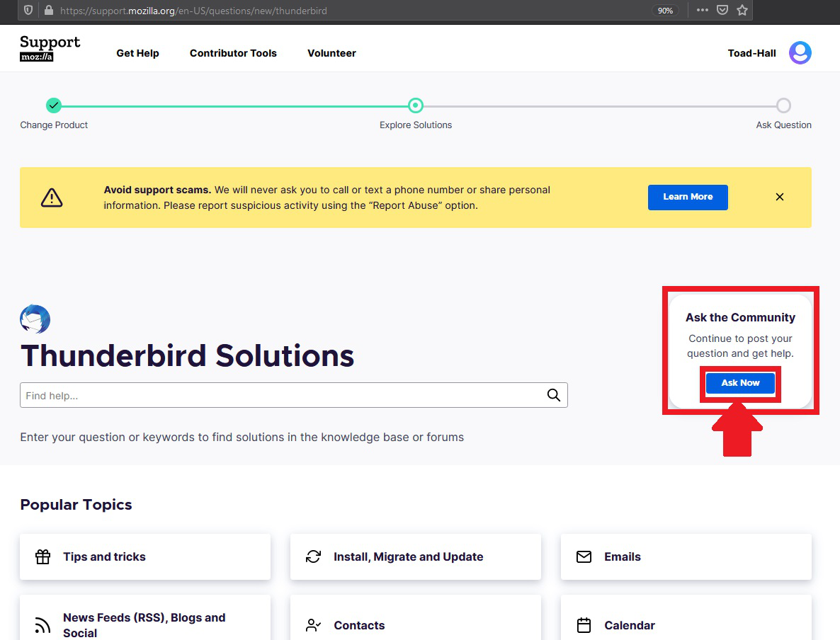Open the Contacts topic
The image size is (840, 640).
[x=415, y=617]
